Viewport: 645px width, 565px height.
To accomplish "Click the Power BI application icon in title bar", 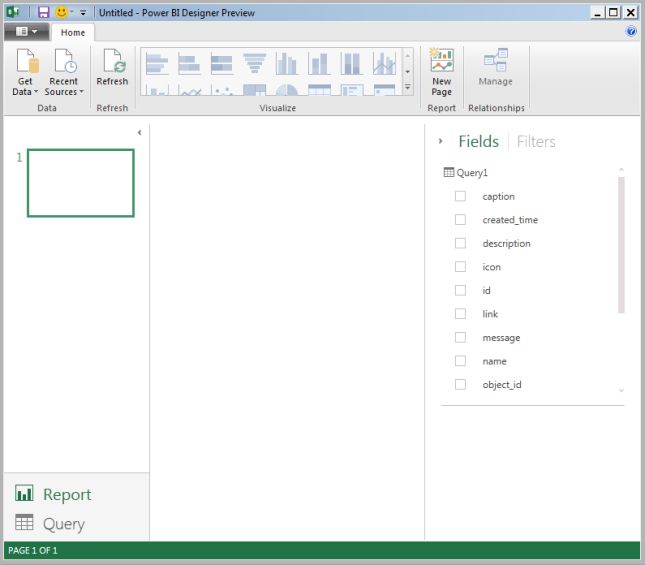I will pyautogui.click(x=13, y=12).
